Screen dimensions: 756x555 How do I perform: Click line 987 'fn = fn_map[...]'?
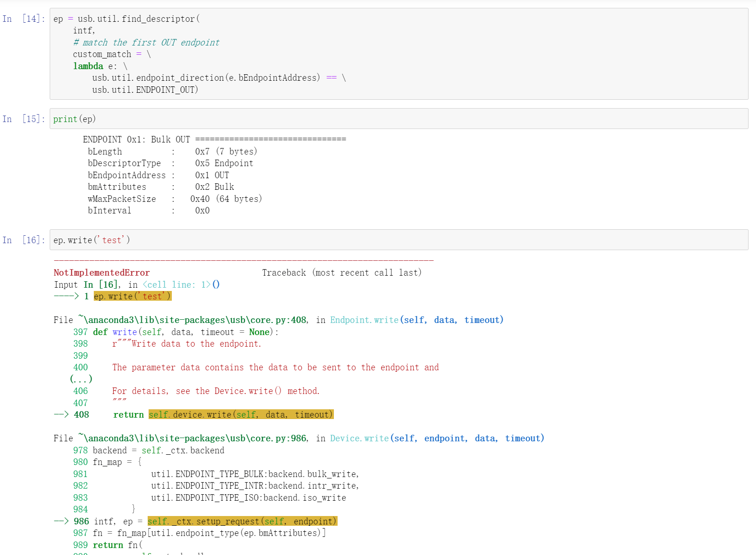pyautogui.click(x=200, y=533)
